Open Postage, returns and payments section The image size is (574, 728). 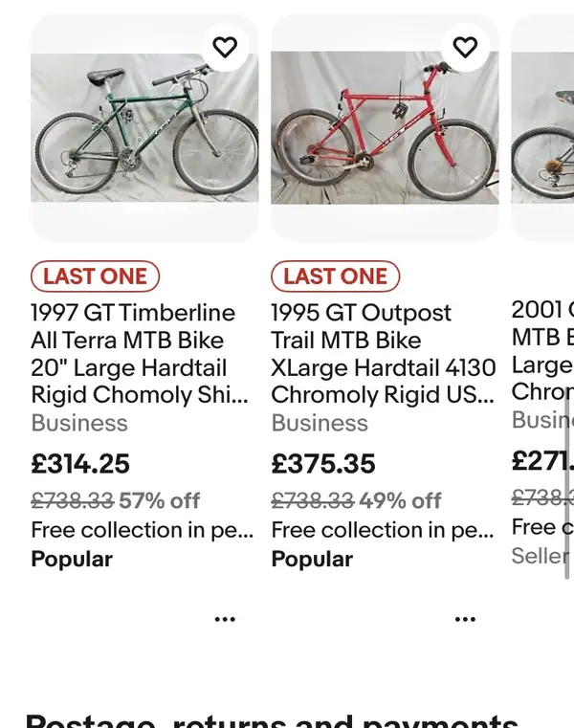(x=272, y=720)
